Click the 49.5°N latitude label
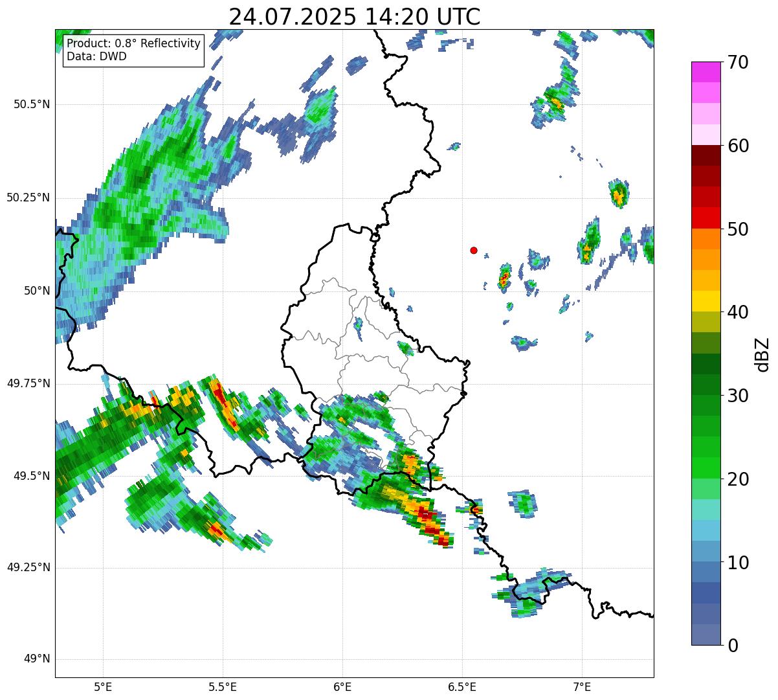The width and height of the screenshot is (778, 700). [31, 476]
